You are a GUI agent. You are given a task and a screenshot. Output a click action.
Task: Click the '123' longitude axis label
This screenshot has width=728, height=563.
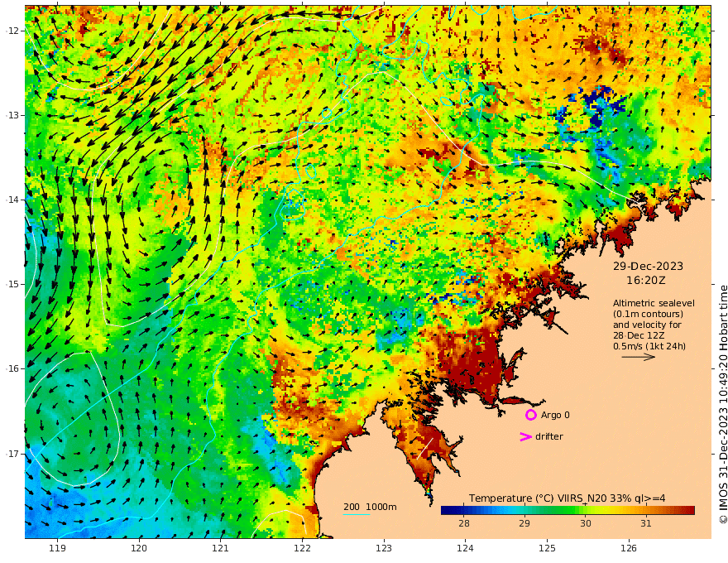pyautogui.click(x=384, y=548)
